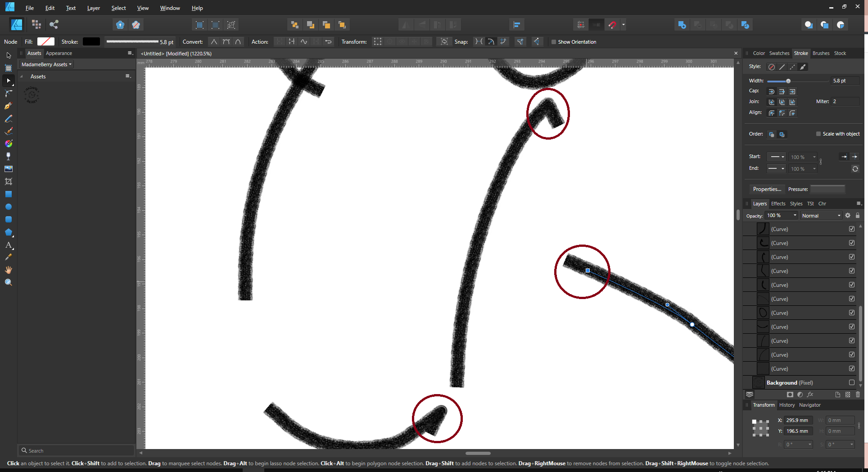The image size is (868, 472).
Task: Select the Vector Brush tool
Action: coord(9,131)
